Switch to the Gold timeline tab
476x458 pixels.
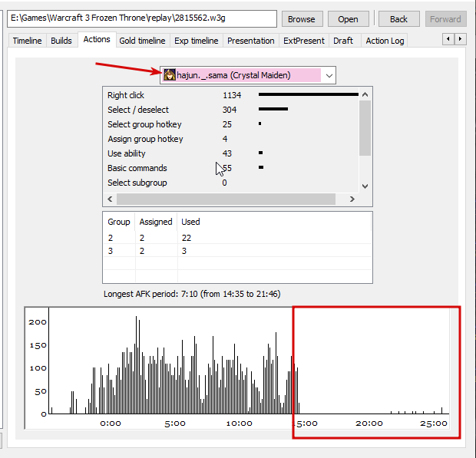tap(142, 41)
